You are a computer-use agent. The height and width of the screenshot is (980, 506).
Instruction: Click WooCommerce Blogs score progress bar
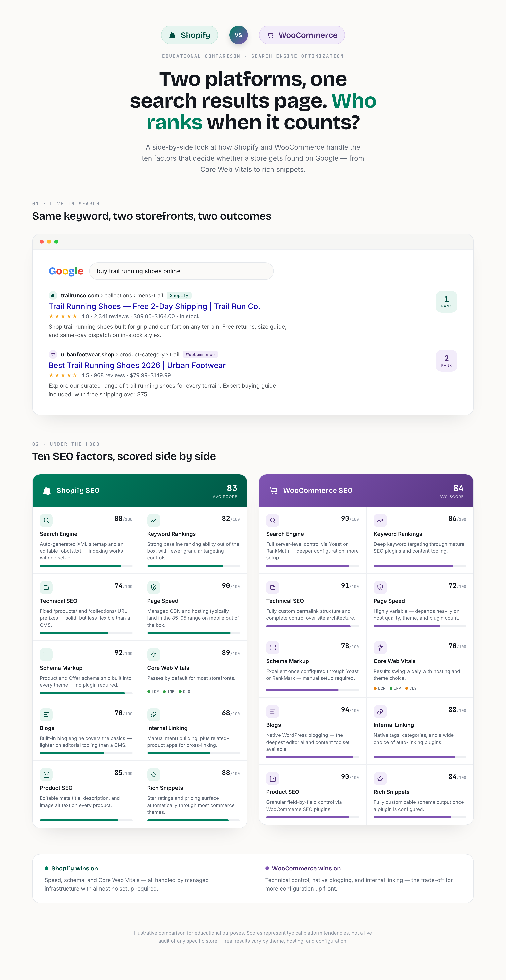[x=313, y=757]
